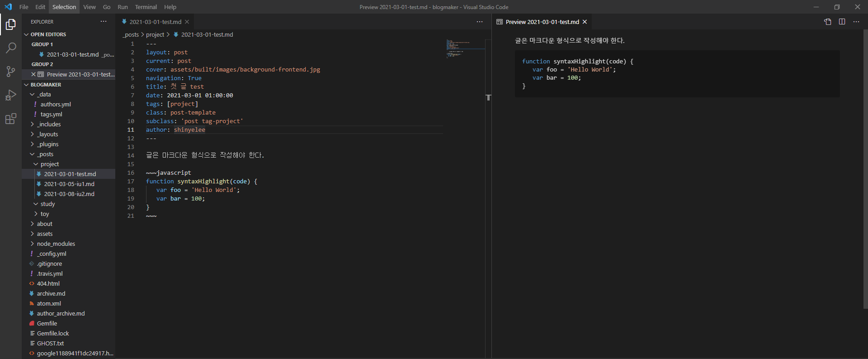Image resolution: width=868 pixels, height=359 pixels.
Task: Click the Show Source icon in preview
Action: tap(828, 22)
